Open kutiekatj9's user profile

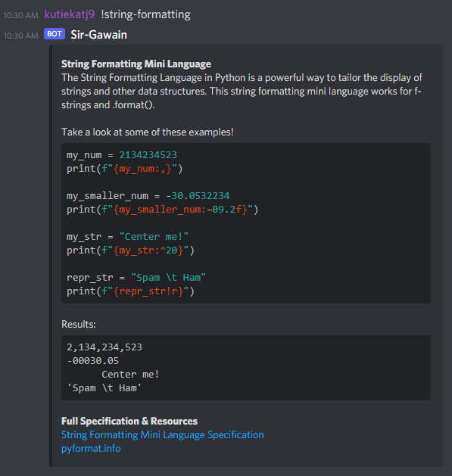[70, 14]
